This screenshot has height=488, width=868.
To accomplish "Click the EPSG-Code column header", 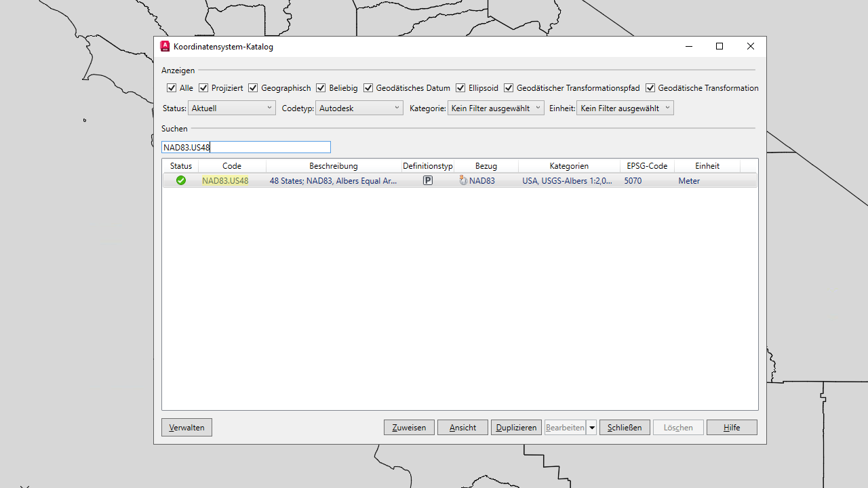I will coord(647,166).
